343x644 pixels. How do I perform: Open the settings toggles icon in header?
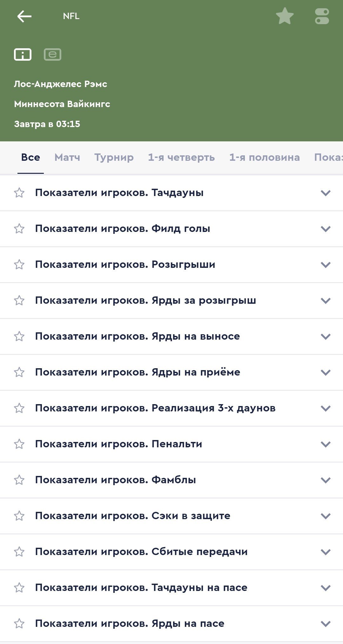322,16
